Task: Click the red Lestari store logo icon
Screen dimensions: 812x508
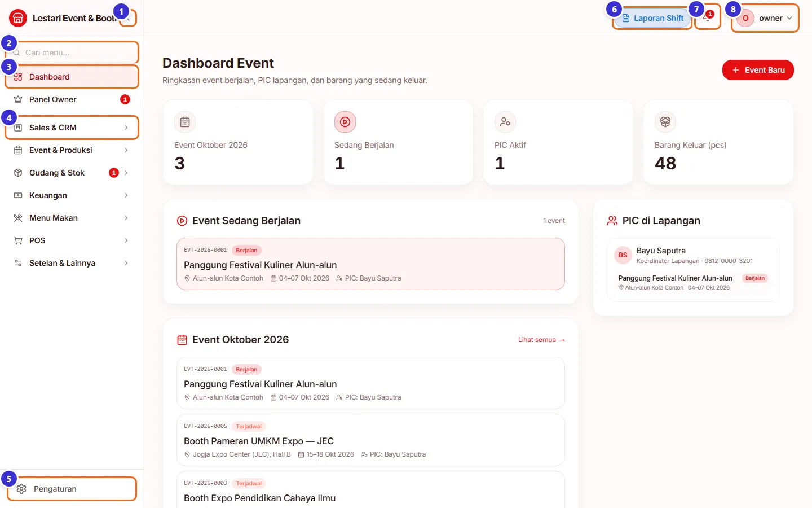Action: 18,18
